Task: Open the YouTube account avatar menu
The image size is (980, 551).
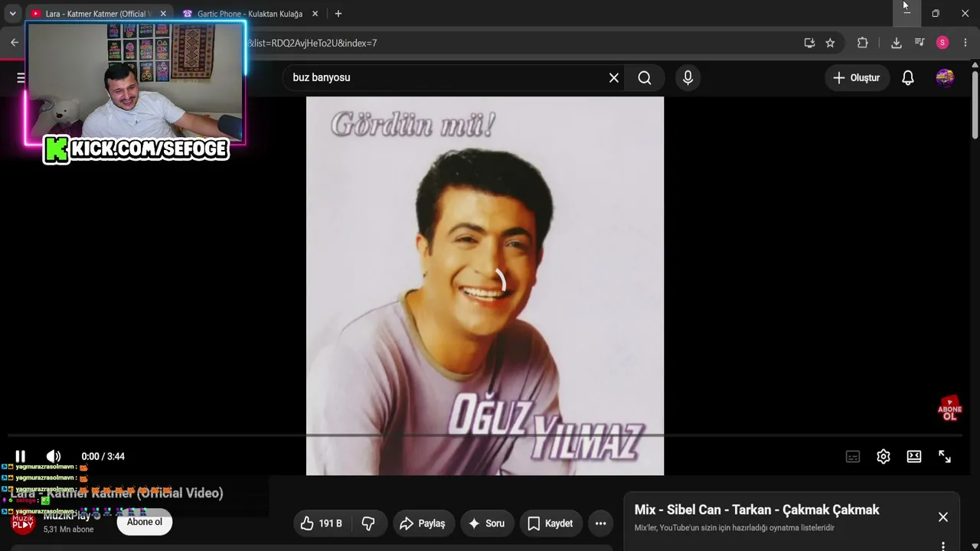Action: coord(945,77)
